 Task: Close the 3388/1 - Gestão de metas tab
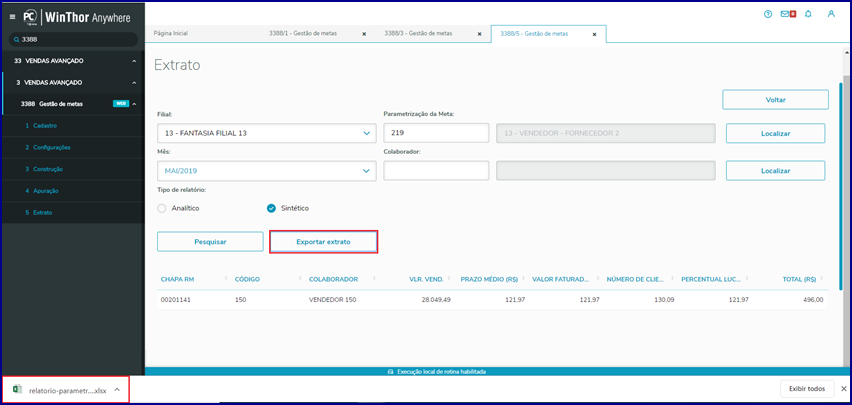click(x=364, y=34)
